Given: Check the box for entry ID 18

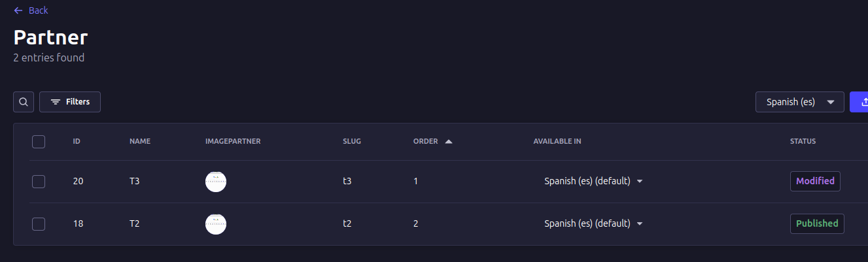Looking at the screenshot, I should 39,224.
